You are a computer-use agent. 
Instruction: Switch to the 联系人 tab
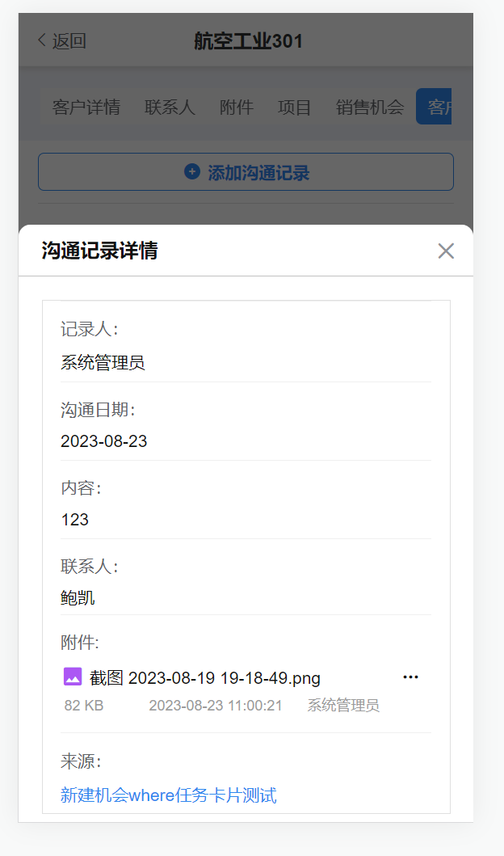coord(170,108)
